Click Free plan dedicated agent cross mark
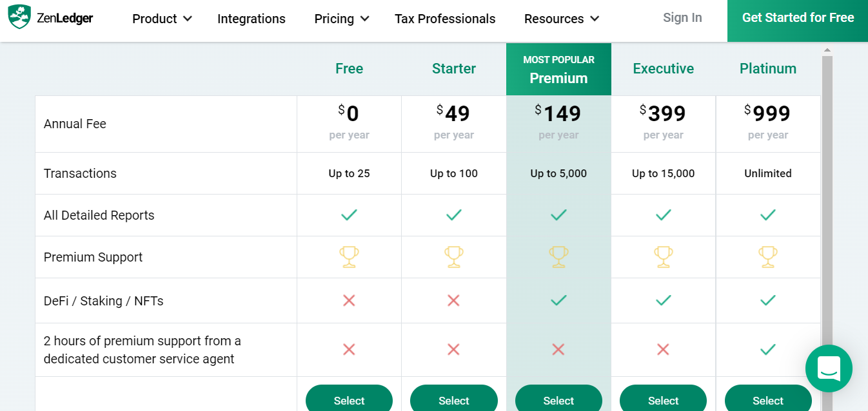 [x=349, y=349]
